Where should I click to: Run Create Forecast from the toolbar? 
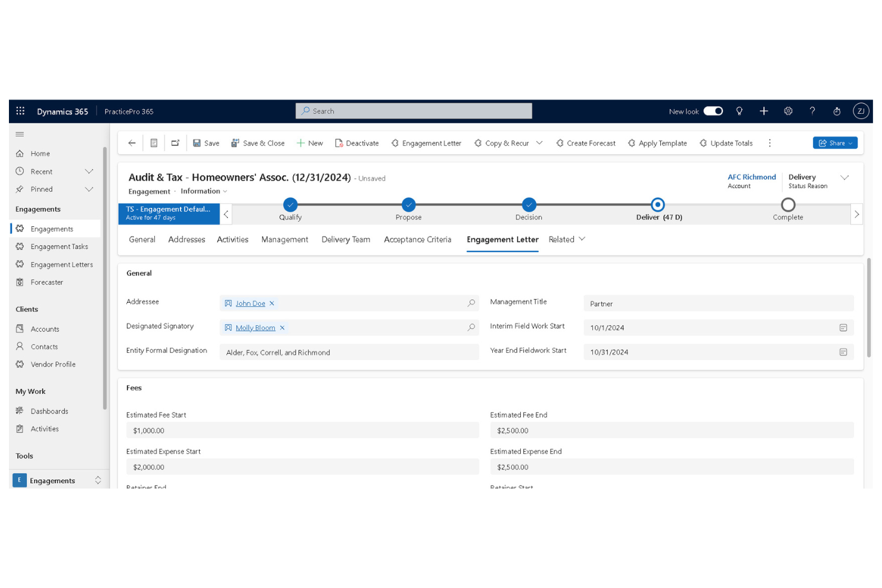tap(586, 143)
